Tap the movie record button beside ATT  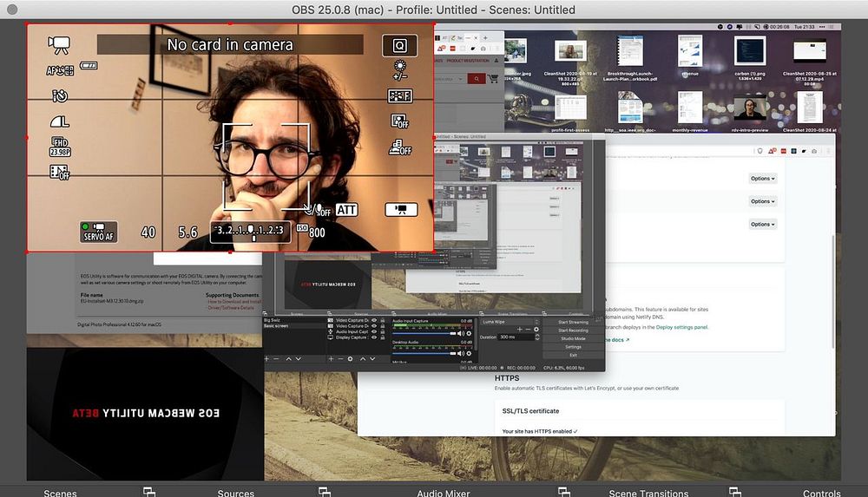pos(401,209)
